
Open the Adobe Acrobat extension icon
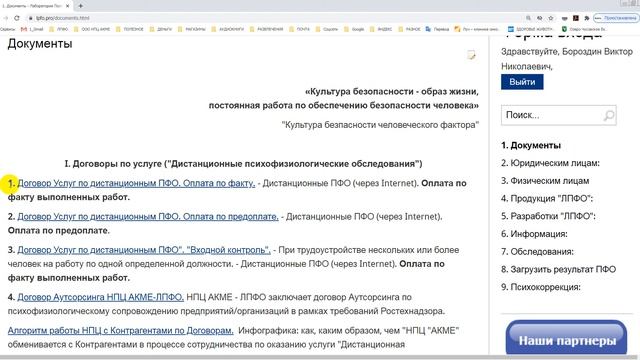click(x=576, y=18)
